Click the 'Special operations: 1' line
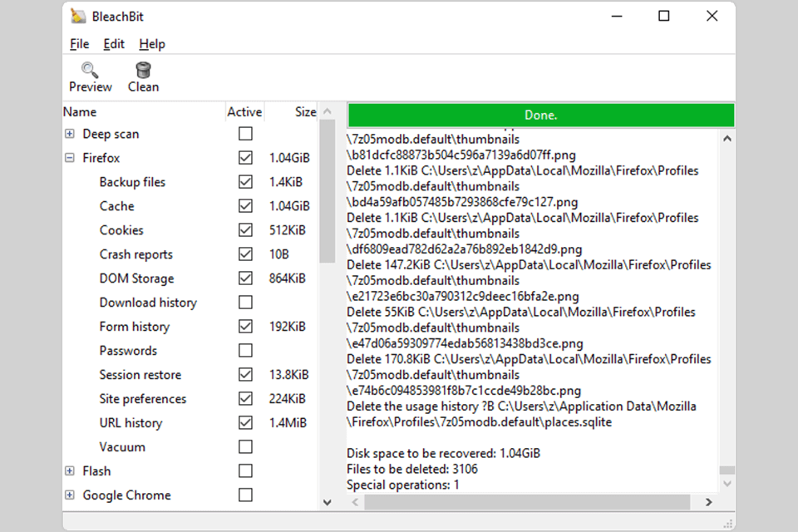The width and height of the screenshot is (798, 532). coord(403,485)
